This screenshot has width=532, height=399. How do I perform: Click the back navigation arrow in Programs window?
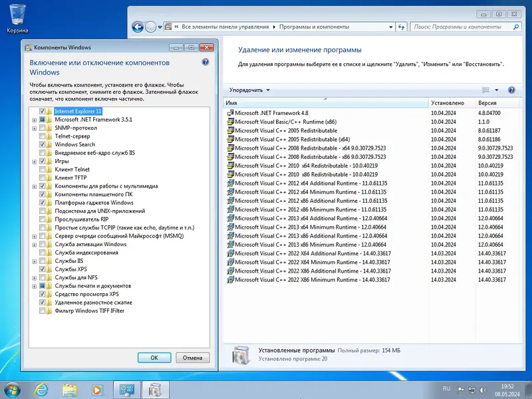pos(136,27)
